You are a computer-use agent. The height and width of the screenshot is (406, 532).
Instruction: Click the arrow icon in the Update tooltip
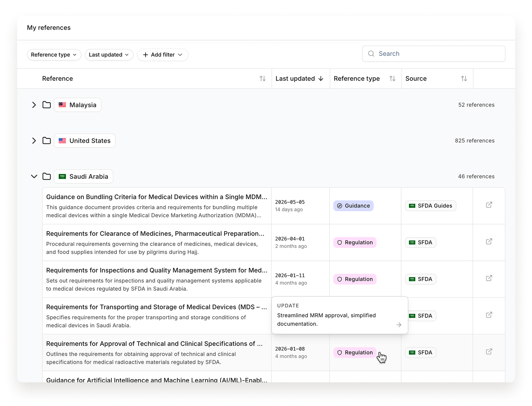coord(399,325)
